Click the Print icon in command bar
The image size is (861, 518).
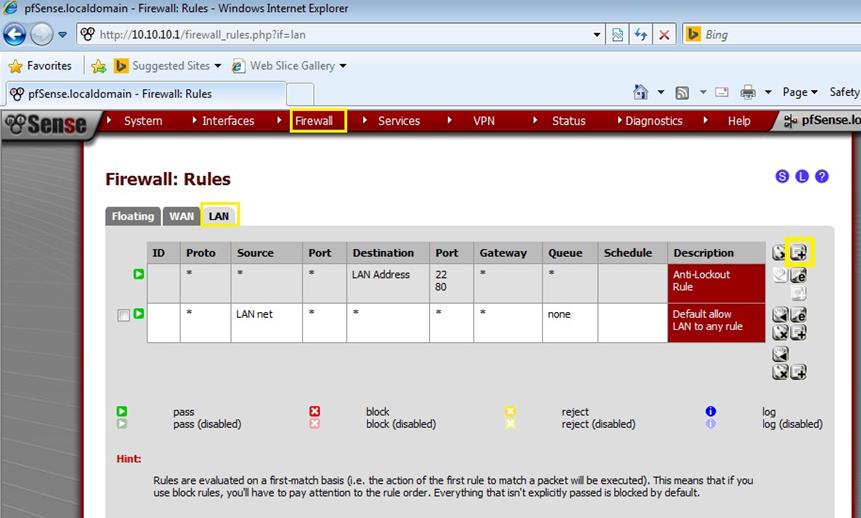[x=748, y=92]
